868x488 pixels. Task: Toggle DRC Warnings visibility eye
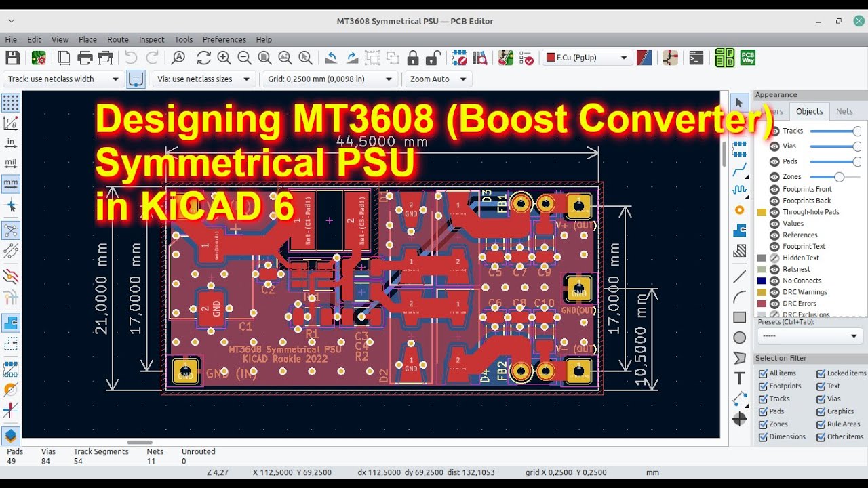[774, 292]
